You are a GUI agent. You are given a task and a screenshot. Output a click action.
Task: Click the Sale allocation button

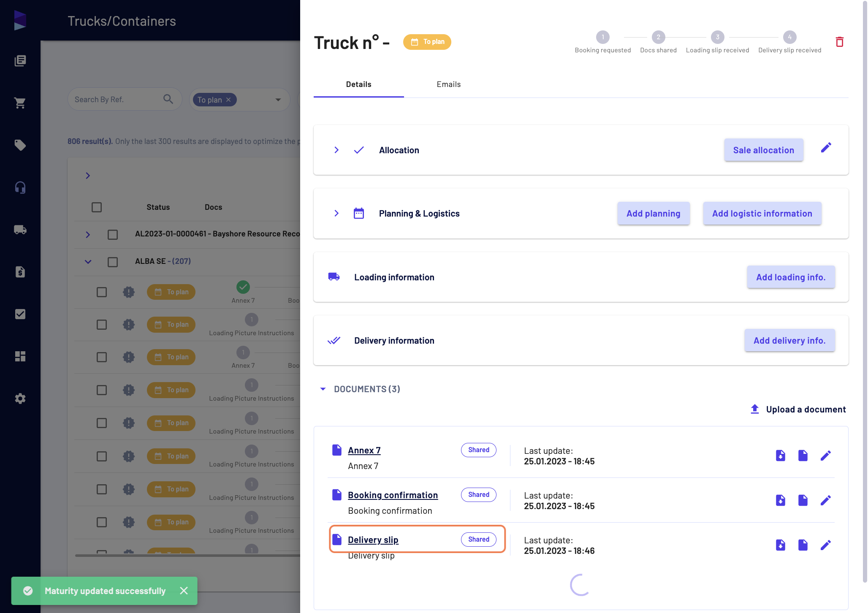pyautogui.click(x=763, y=150)
